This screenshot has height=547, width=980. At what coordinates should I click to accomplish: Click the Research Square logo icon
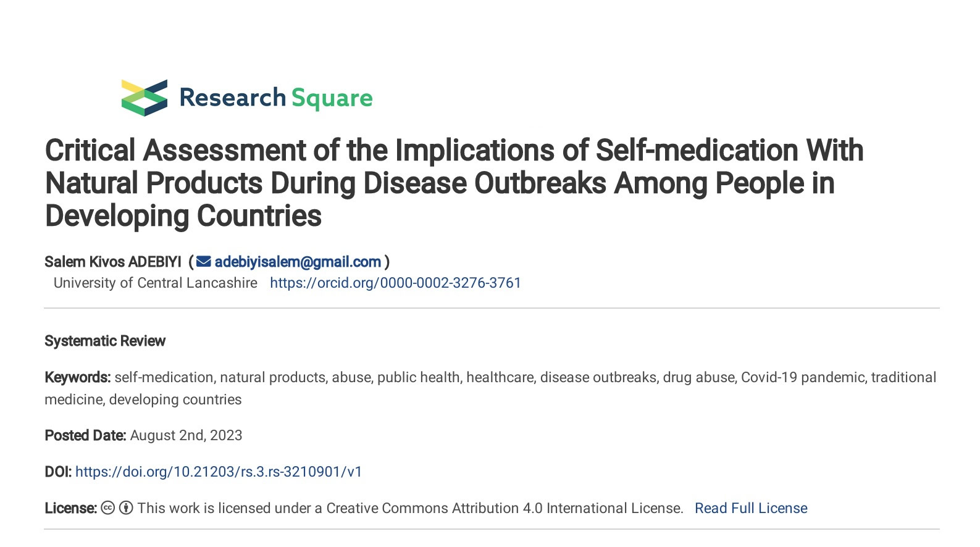(144, 98)
